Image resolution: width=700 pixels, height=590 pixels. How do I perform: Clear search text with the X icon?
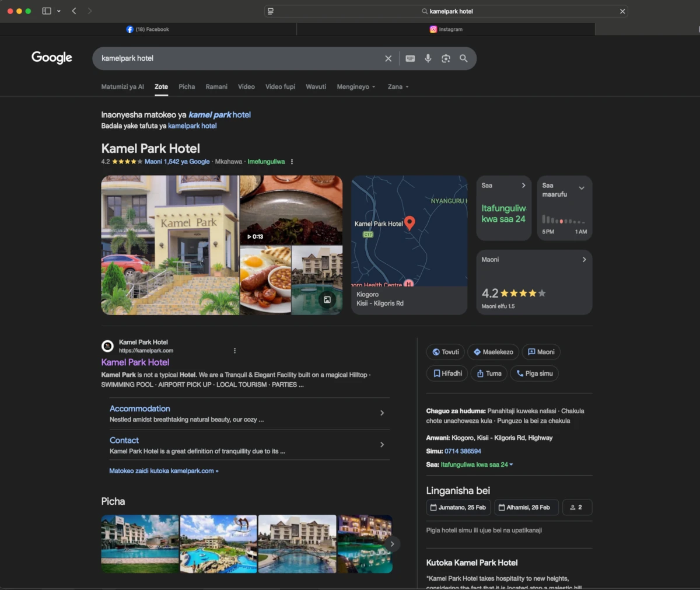coord(388,58)
